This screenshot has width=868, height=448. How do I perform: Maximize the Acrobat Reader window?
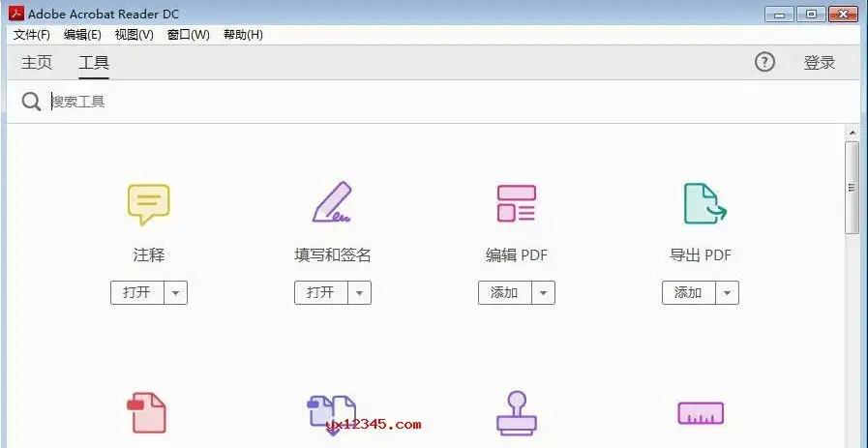click(x=811, y=14)
